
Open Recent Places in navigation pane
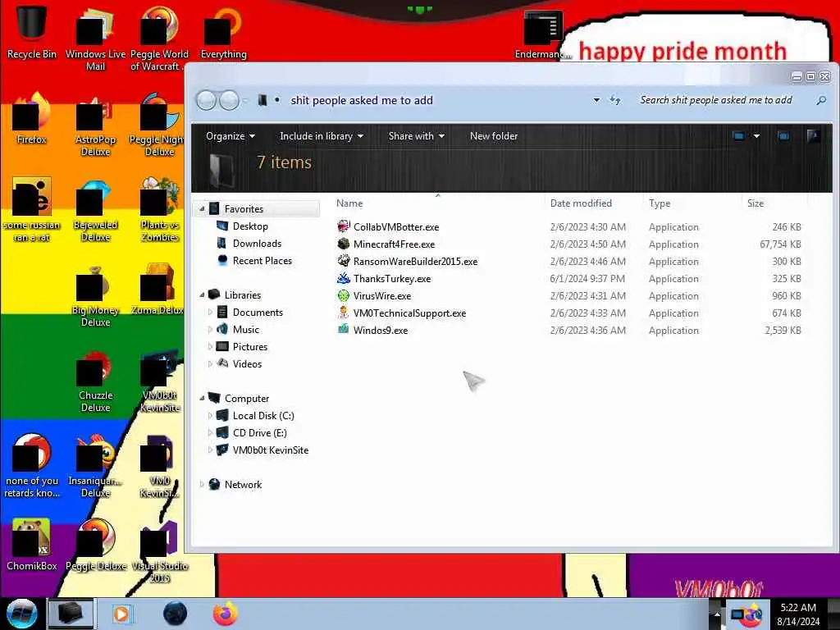tap(262, 260)
